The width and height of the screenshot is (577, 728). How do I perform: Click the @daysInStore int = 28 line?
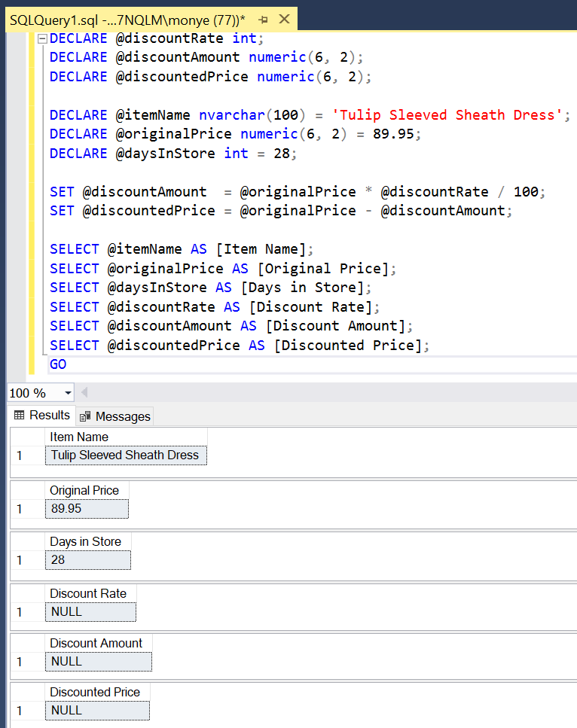(x=172, y=154)
